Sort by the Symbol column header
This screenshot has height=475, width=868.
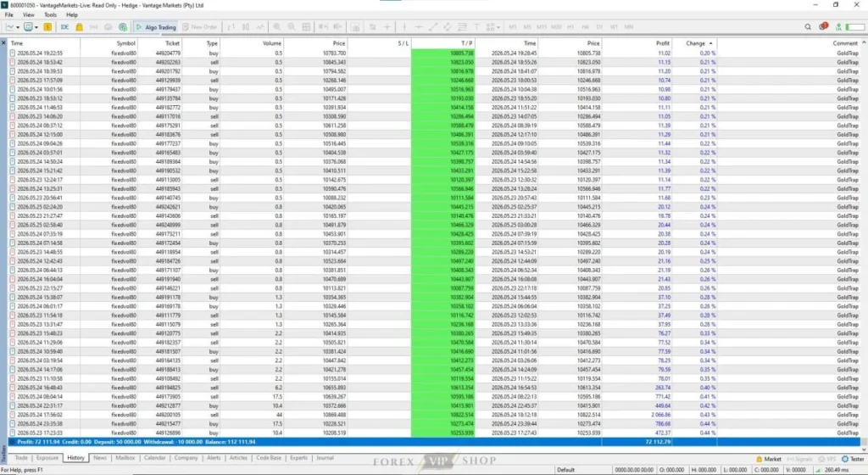(108, 43)
